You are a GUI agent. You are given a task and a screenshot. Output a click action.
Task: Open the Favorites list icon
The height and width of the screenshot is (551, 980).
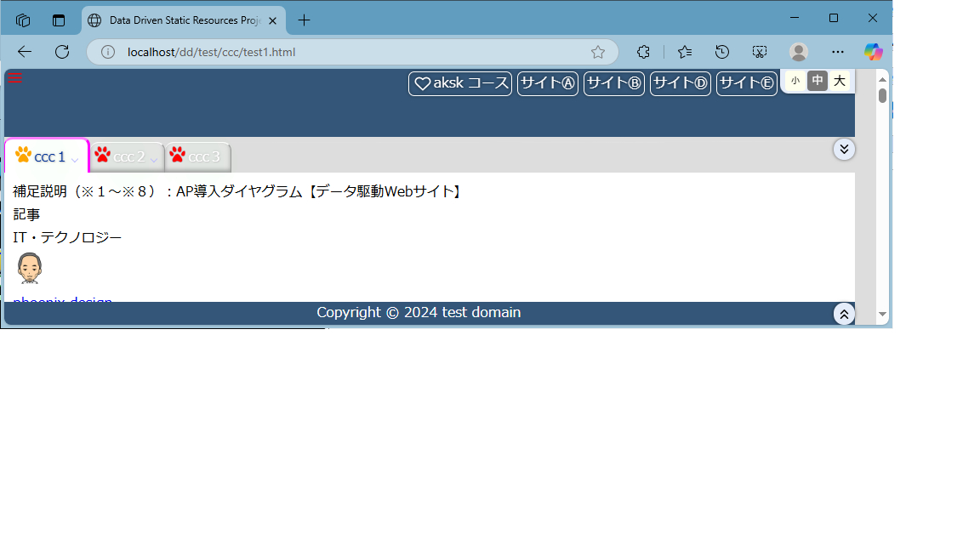685,52
